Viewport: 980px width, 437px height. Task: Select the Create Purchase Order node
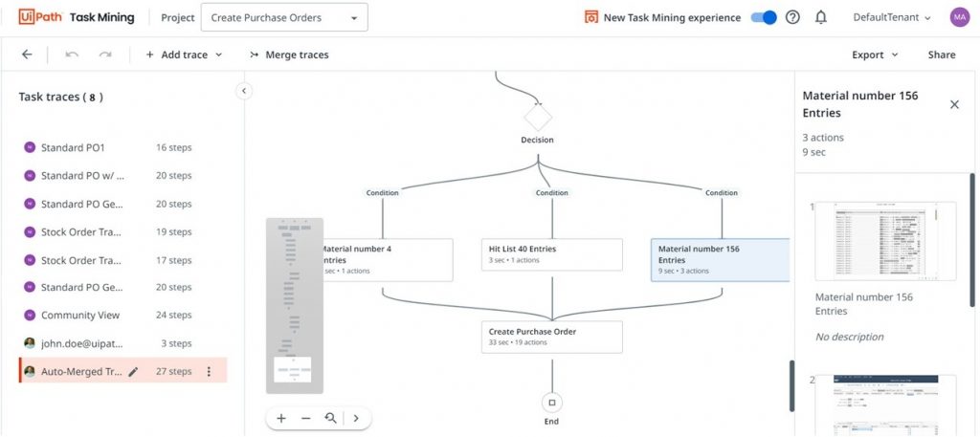552,338
